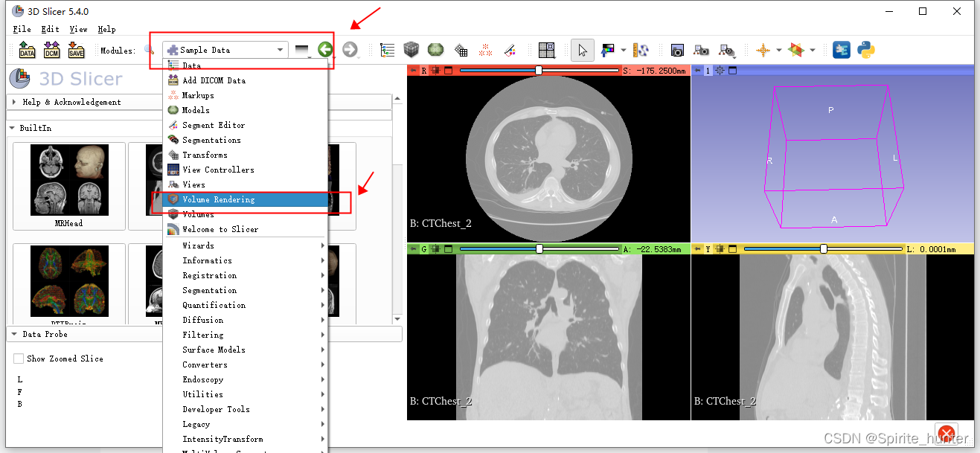Open the Help menu

(x=106, y=29)
